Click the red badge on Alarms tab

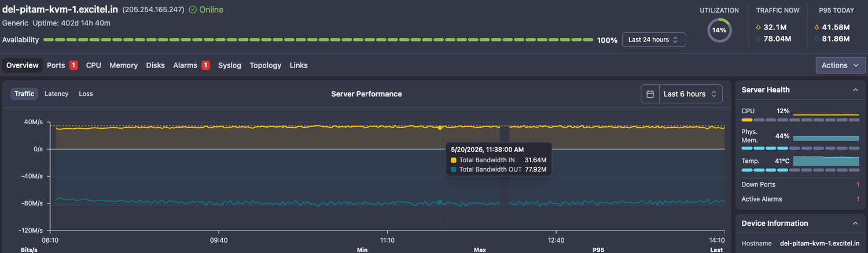click(205, 65)
